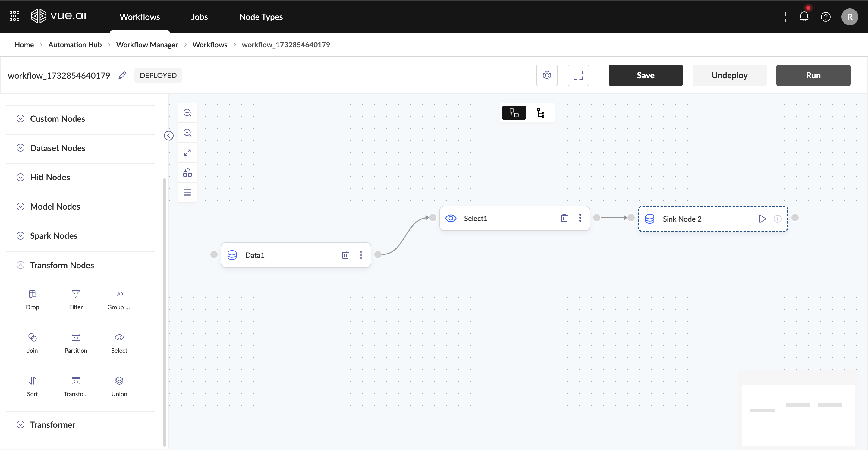Open Select1 node three-dot menu

tap(580, 219)
